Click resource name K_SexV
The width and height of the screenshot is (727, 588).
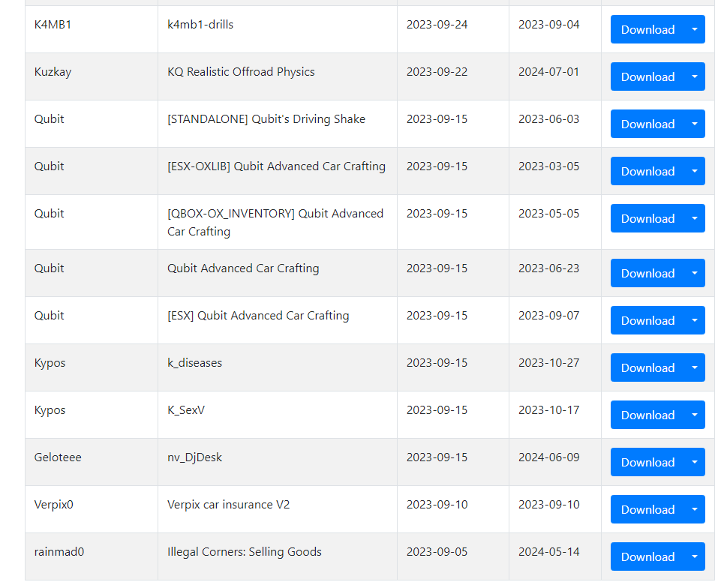[x=186, y=410]
